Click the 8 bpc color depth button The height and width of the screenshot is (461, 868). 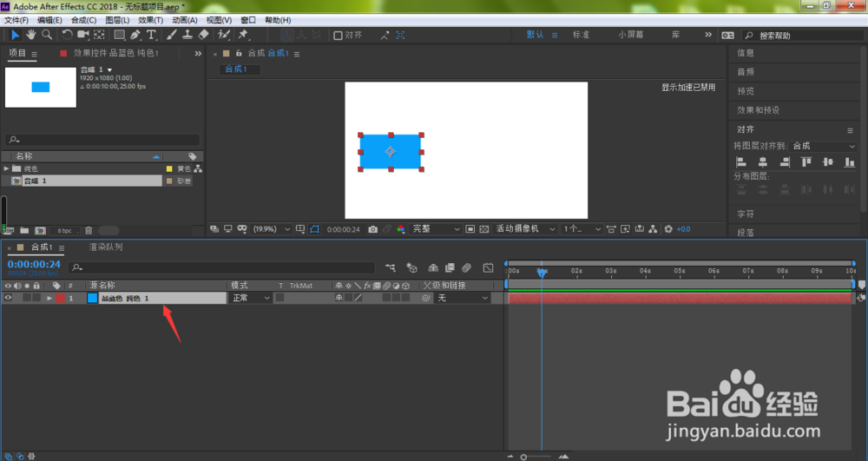[64, 230]
